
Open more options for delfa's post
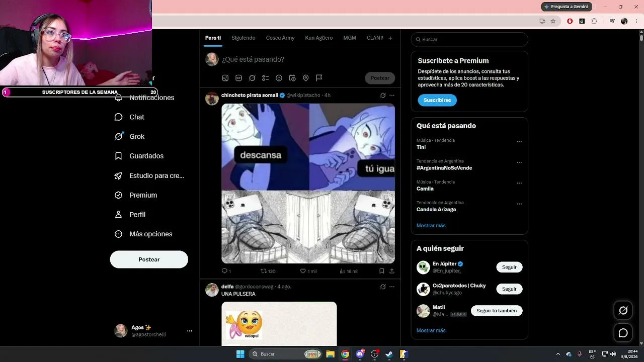click(x=392, y=287)
